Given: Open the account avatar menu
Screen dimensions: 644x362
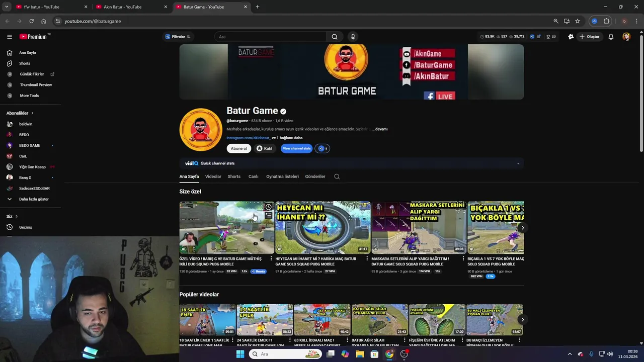Looking at the screenshot, I should tap(626, 37).
